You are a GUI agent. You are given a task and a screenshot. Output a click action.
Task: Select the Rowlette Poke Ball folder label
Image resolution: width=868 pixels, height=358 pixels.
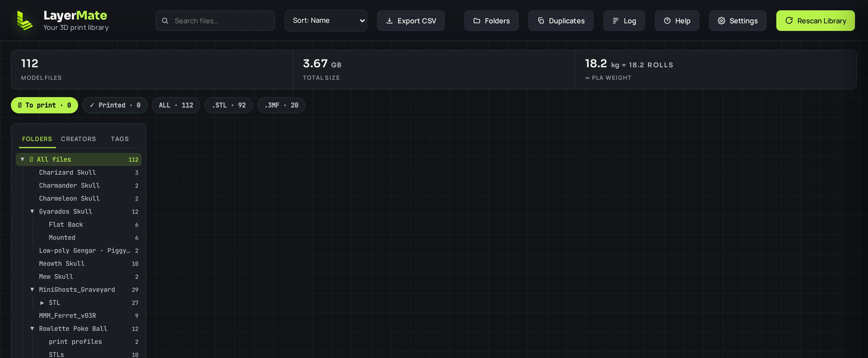(73, 329)
